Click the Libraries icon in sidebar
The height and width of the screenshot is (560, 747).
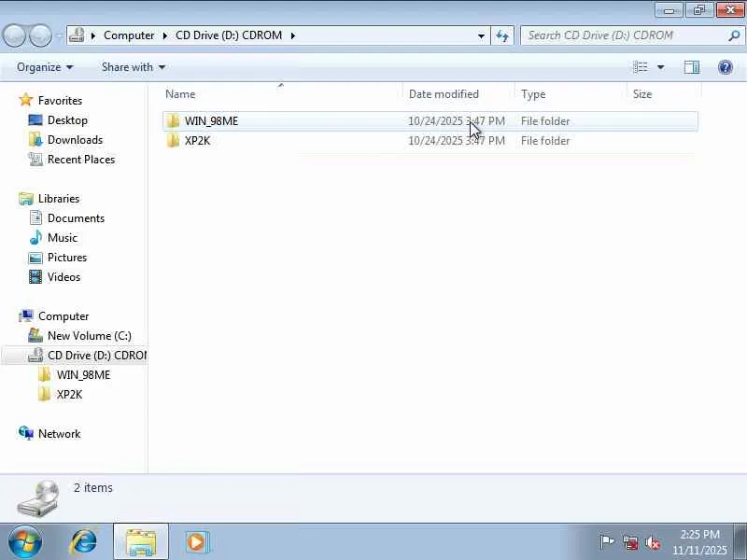[26, 199]
